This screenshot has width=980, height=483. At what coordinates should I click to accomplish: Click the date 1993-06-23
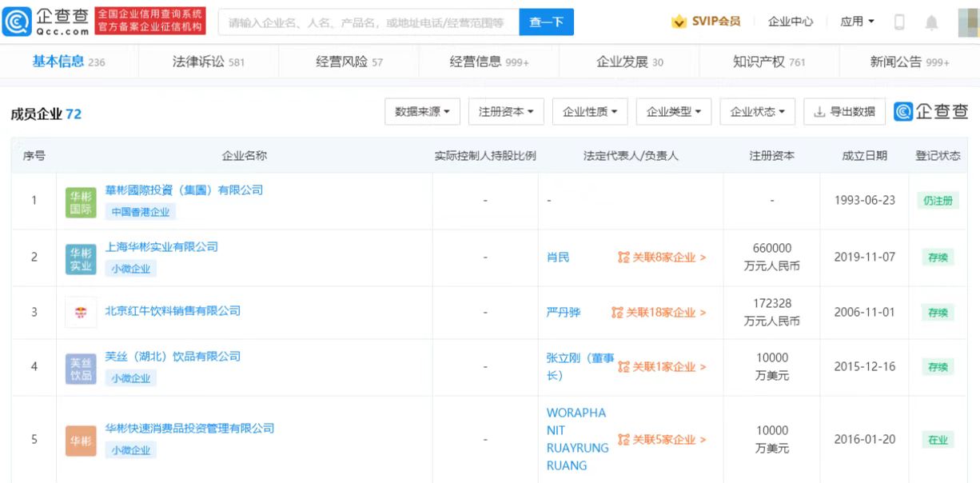pos(864,201)
